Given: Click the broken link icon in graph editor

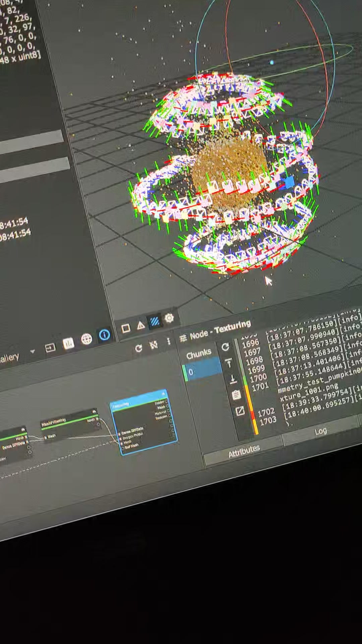Looking at the screenshot, I should coord(154,345).
